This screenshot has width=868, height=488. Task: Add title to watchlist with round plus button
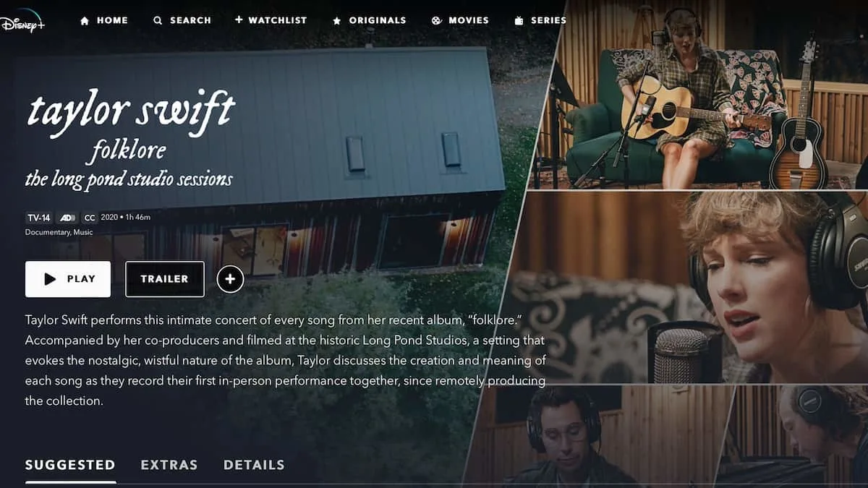pos(230,279)
